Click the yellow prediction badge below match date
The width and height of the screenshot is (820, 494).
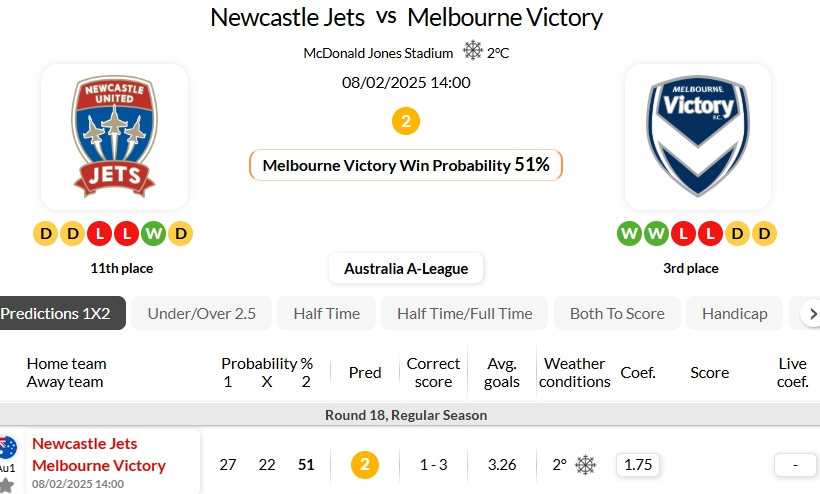tap(406, 122)
